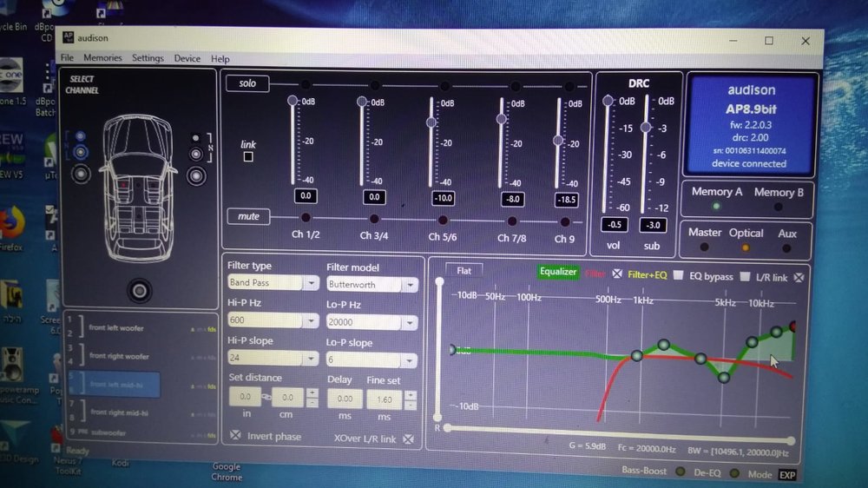Click the EQ band node at 1kHz

[636, 355]
